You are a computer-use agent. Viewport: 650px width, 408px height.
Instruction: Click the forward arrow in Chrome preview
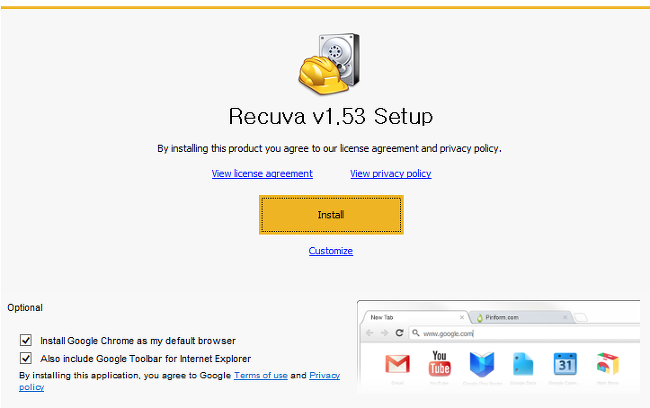384,333
